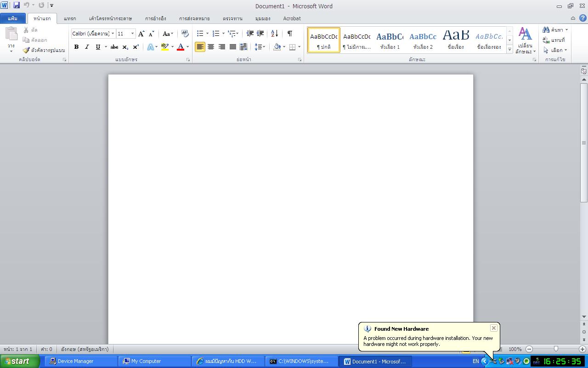Viewport: 588px width, 368px height.
Task: Apply the หัวเรื่อง 1 heading style
Action: click(x=390, y=40)
